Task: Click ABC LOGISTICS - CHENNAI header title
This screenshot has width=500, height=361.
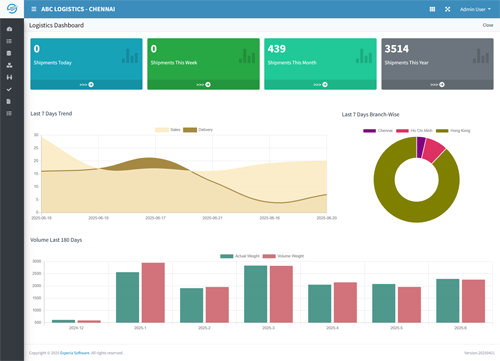Action: click(78, 9)
